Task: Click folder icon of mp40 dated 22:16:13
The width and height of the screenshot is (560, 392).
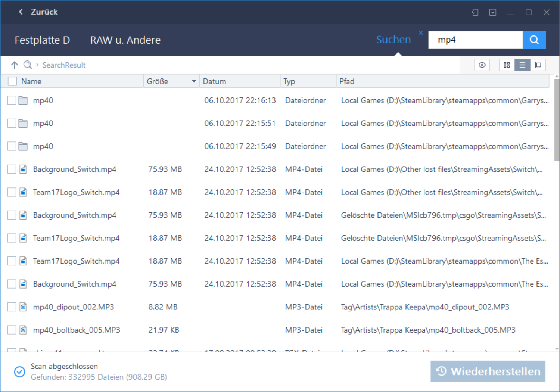Action: (23, 100)
